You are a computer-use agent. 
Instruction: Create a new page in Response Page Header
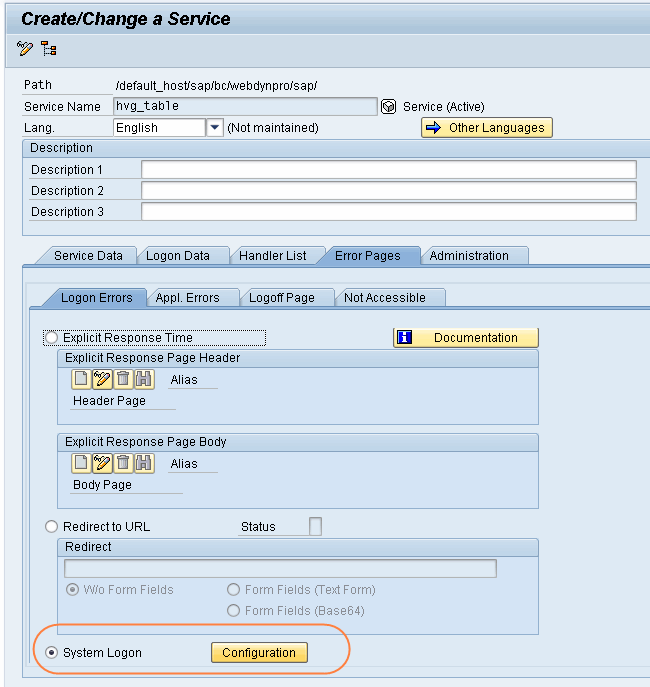point(81,380)
